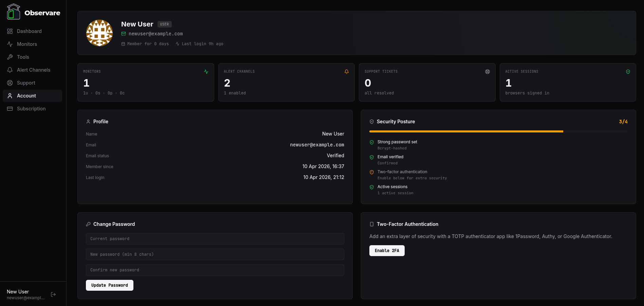Click the bell icon on Alert Channels card
644x306 pixels.
click(x=346, y=72)
